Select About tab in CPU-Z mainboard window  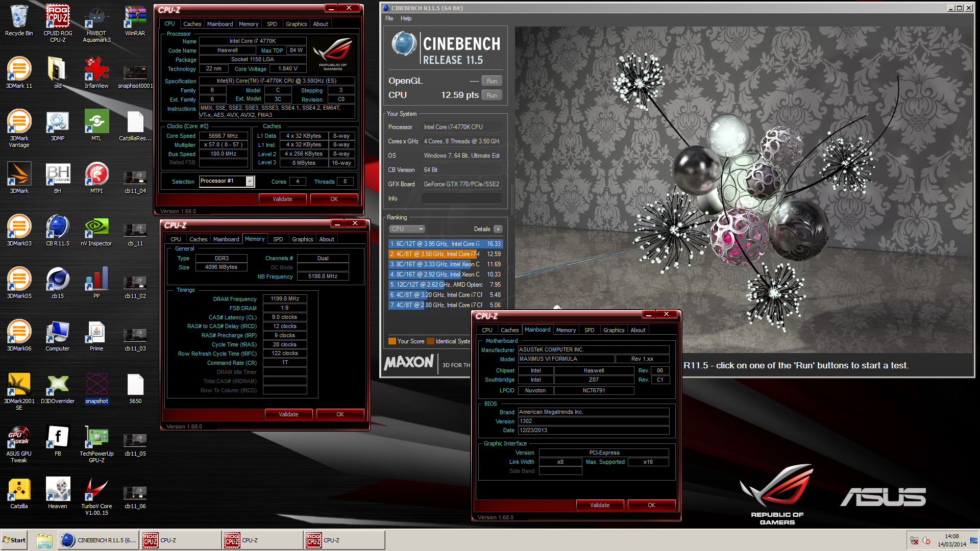point(638,330)
